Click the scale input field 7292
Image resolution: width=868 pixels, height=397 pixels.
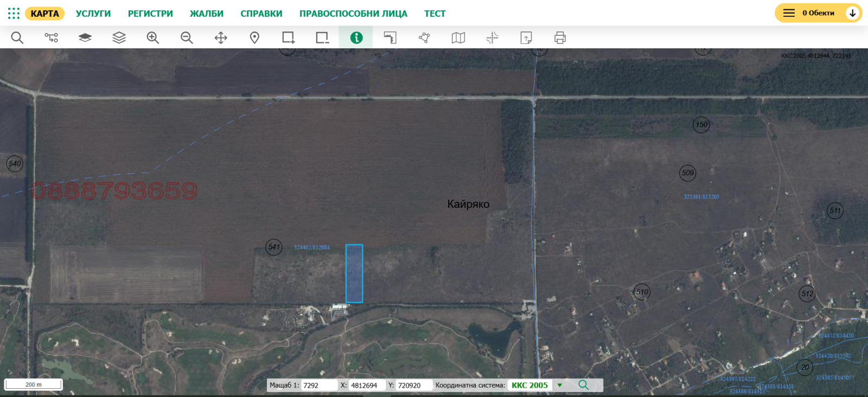click(319, 385)
